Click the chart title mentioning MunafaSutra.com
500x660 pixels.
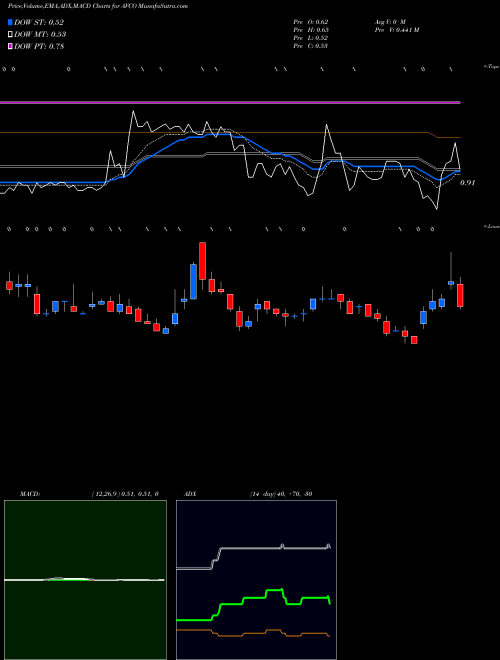[98, 6]
